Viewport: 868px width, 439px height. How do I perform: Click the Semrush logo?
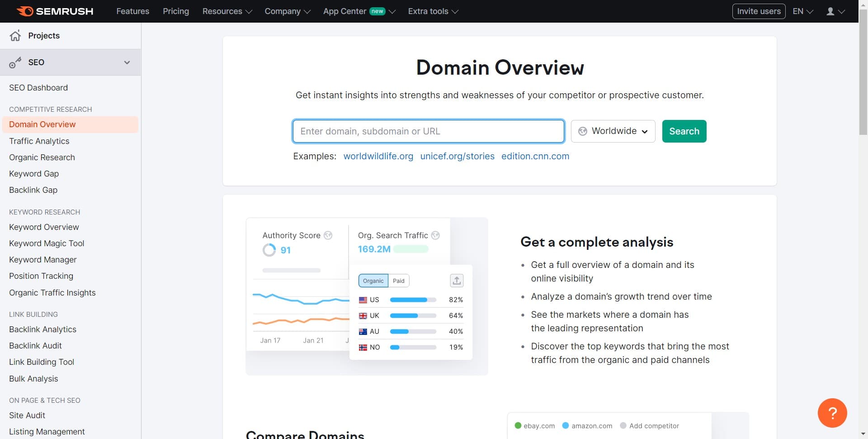coord(54,11)
